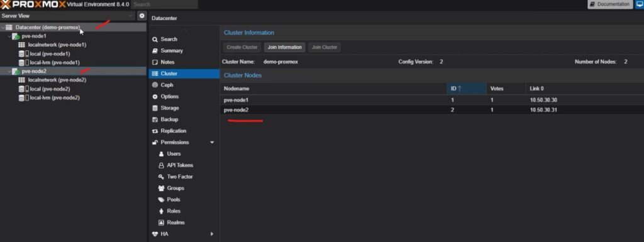Click the localnetwork (pve-node2) grid icon
The image size is (644, 242).
[22, 80]
